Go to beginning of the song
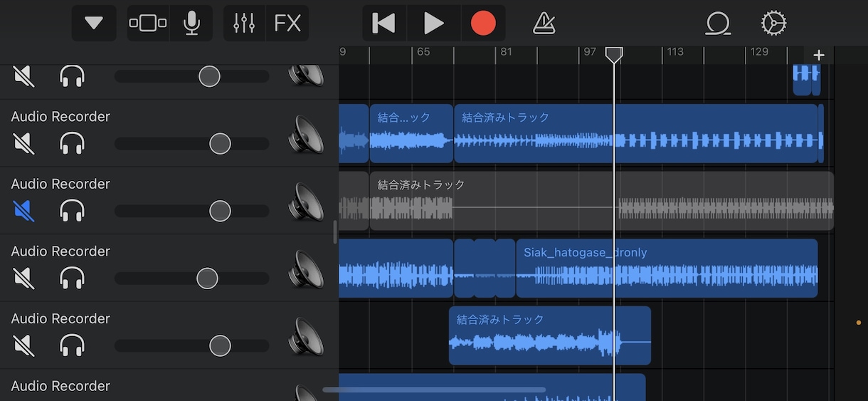 384,24
